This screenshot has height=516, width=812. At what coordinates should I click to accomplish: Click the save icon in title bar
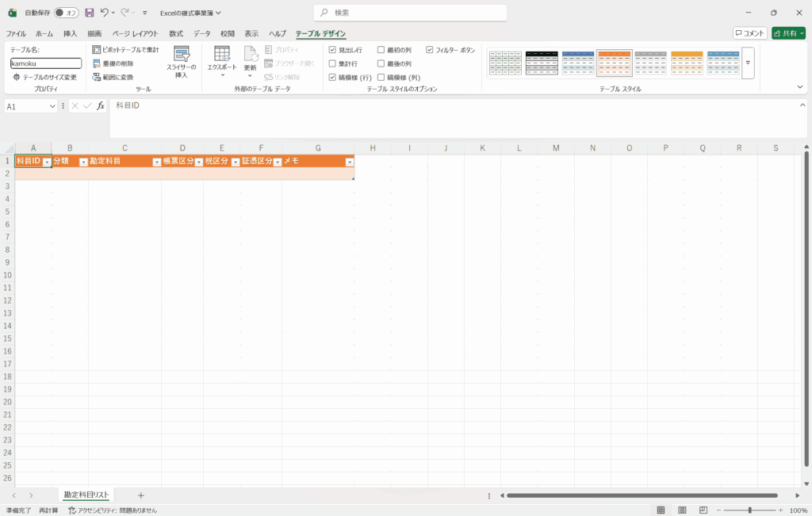[x=89, y=13]
